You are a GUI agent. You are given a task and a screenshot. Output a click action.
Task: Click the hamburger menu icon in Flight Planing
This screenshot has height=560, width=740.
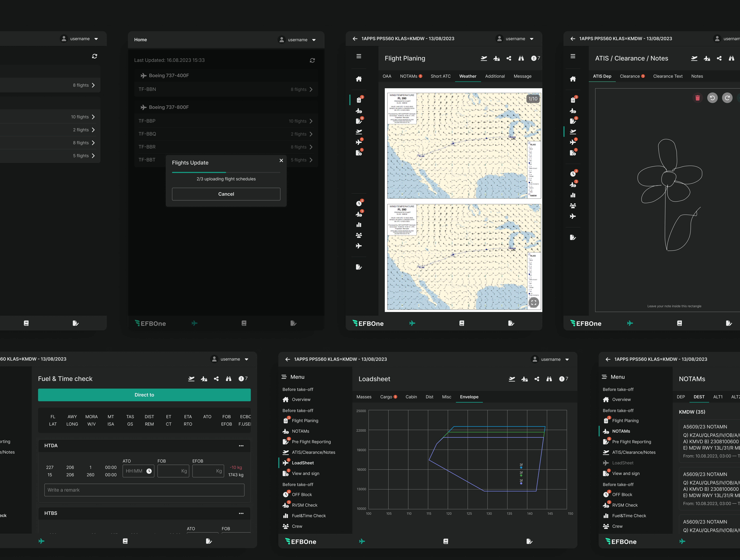tap(359, 56)
